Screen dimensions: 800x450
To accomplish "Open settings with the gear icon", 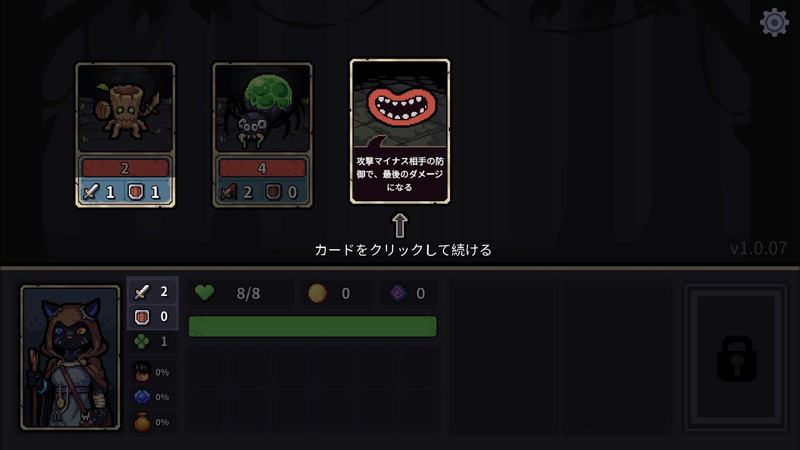I will point(774,22).
